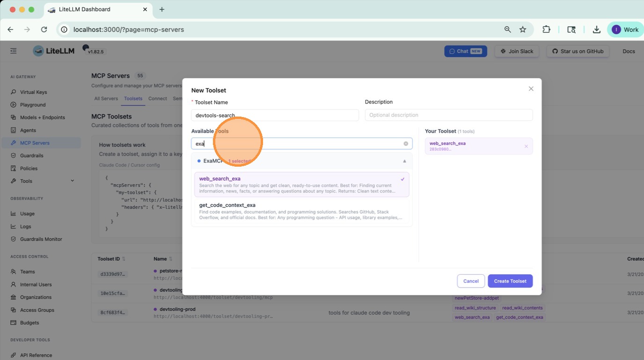Switch to the All Servers tab

(x=106, y=98)
